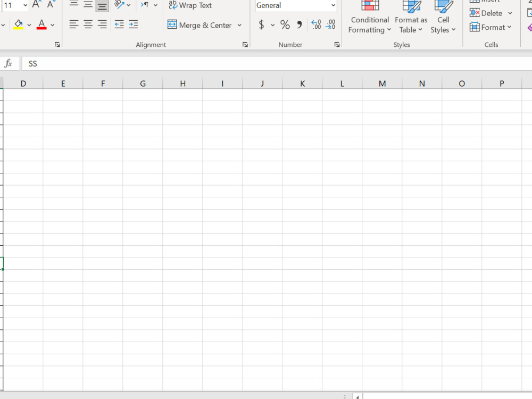Toggle Middle Align
Screen dimensions: 532x399
88,4
